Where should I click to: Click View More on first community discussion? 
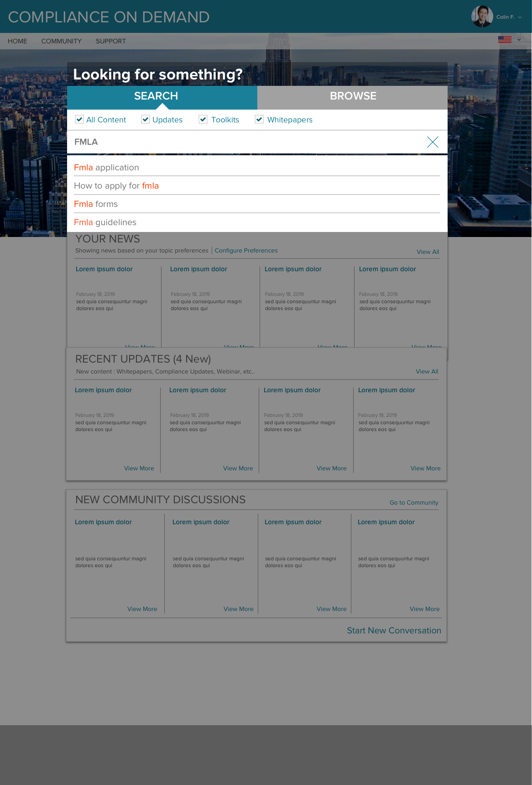coord(142,609)
